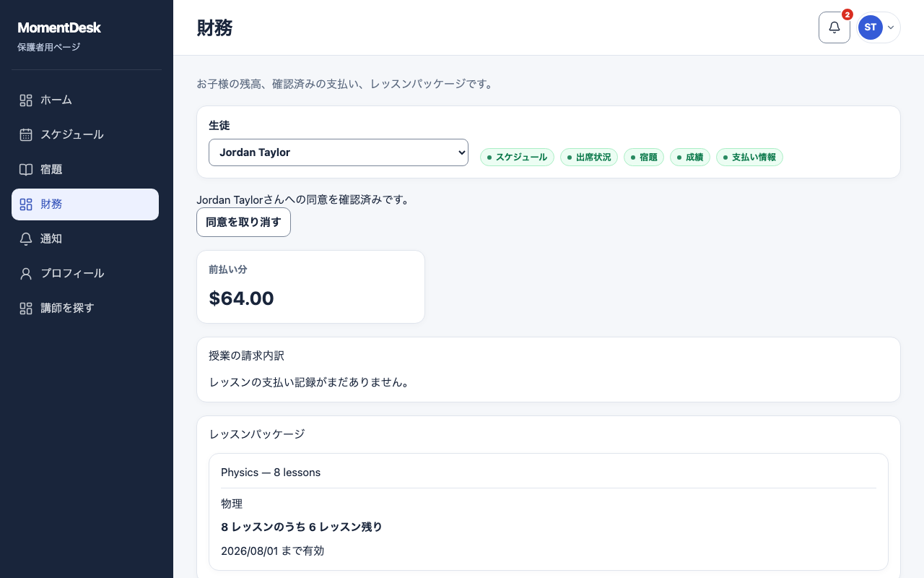Click the プロフィール person icon
Screen dimensions: 924x578
[26, 274]
